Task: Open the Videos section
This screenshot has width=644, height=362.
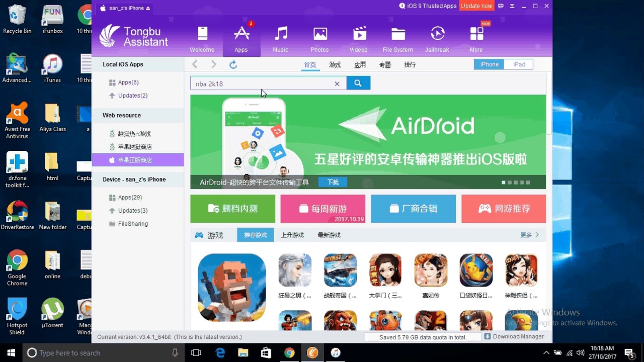Action: (x=359, y=39)
